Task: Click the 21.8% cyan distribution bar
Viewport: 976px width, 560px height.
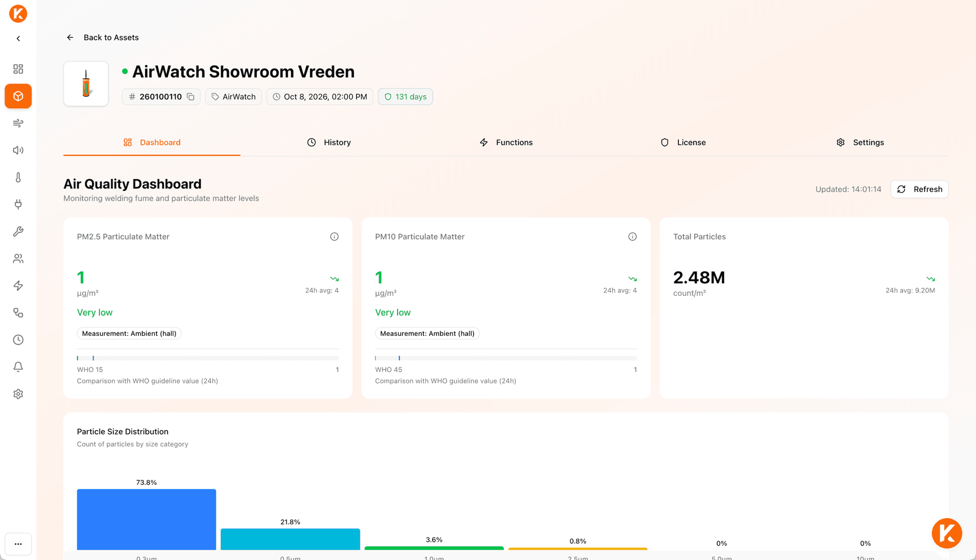Action: 290,539
